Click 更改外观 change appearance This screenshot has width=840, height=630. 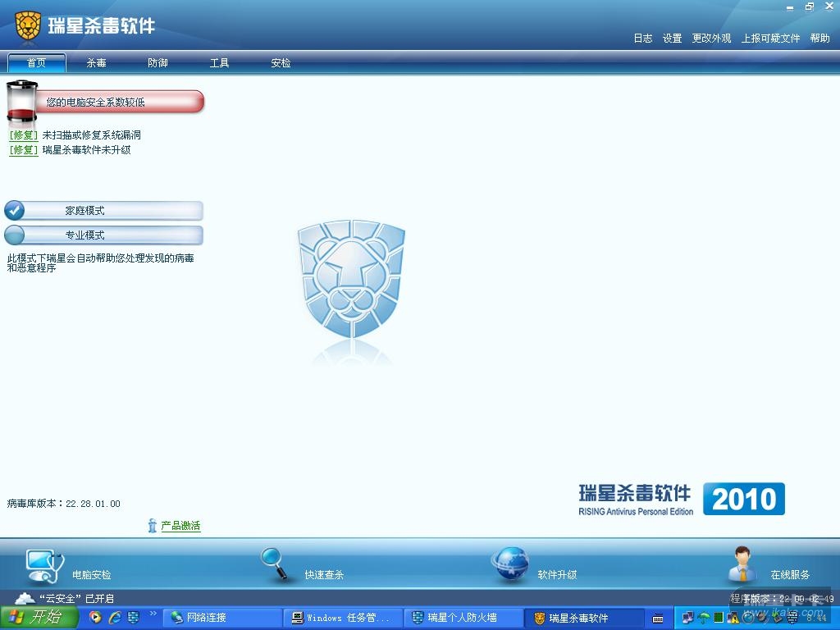point(711,38)
